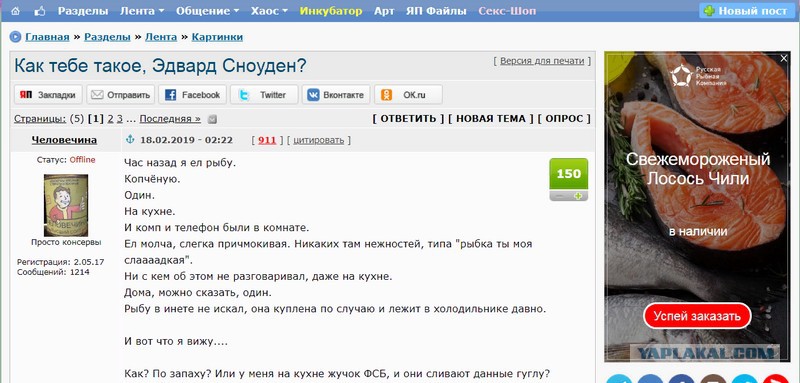
Task: Click the thumbs-up icon in navbar
Action: [x=39, y=11]
